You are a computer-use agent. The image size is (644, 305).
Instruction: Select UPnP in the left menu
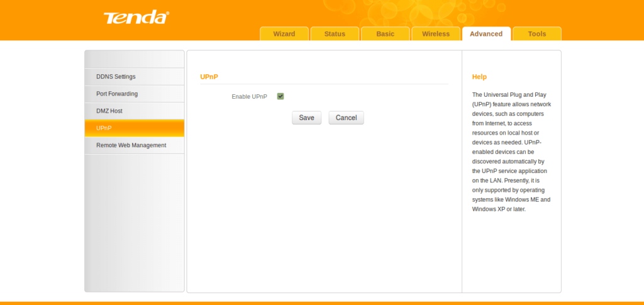(104, 128)
